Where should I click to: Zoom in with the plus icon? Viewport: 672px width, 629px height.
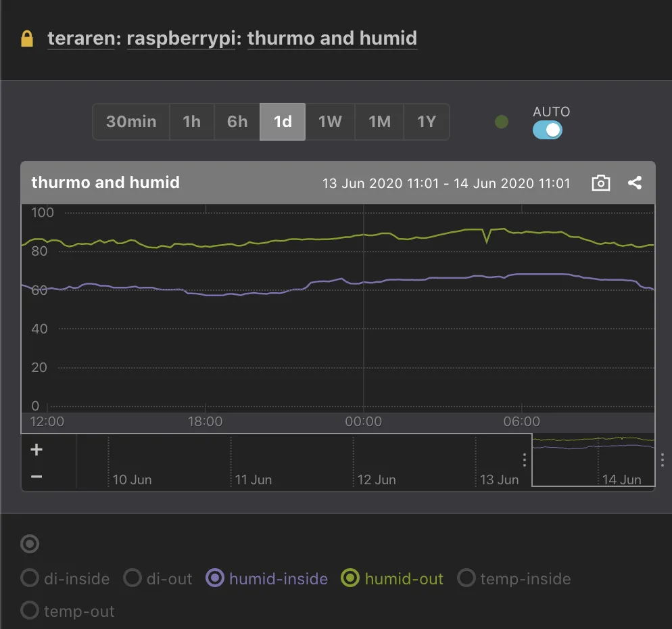pos(37,450)
